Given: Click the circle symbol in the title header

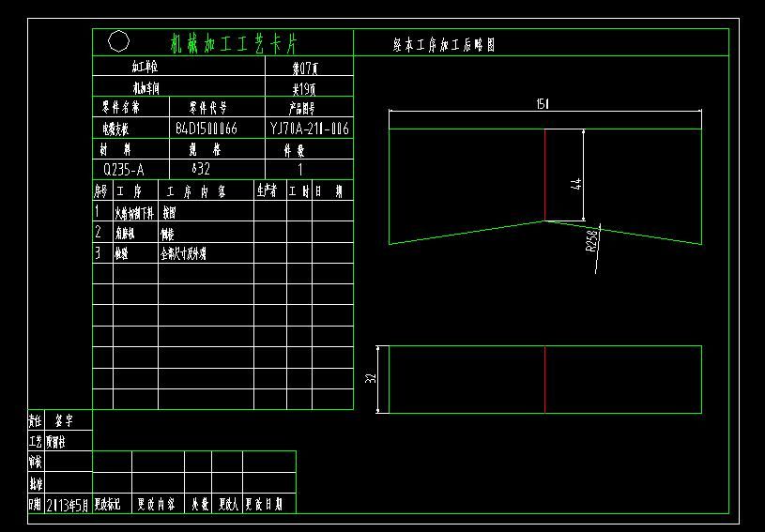Looking at the screenshot, I should point(119,41).
